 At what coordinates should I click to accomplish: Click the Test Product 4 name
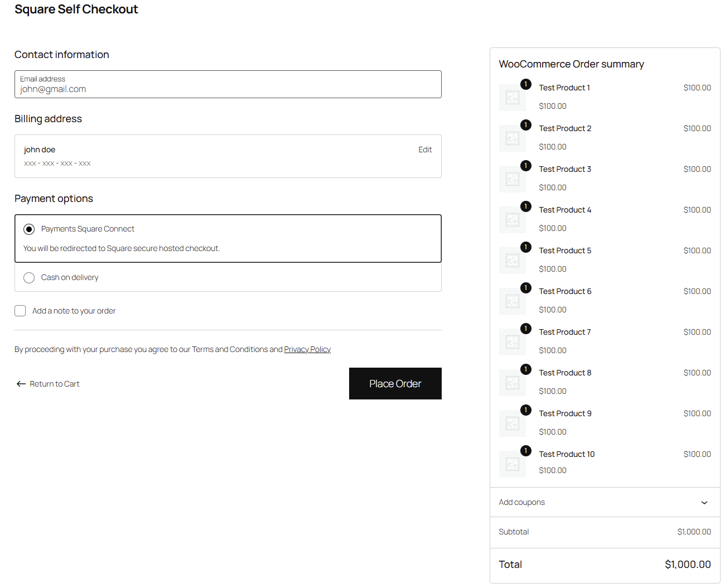tap(565, 210)
